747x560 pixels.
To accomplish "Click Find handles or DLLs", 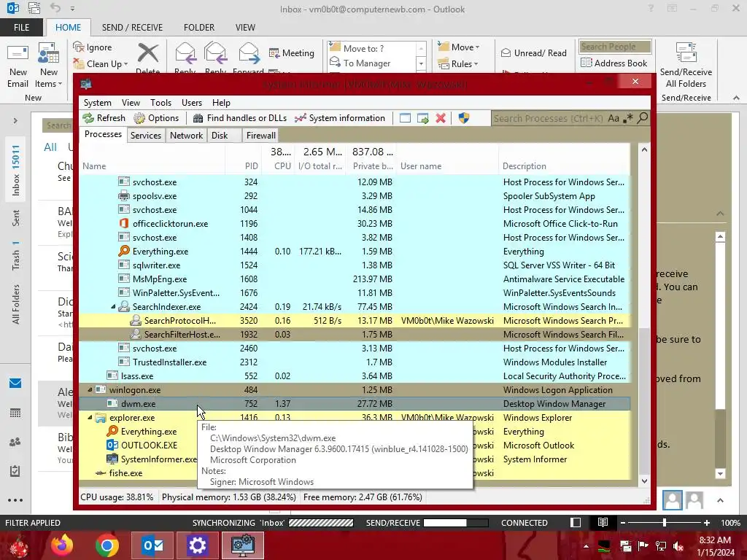I will (239, 118).
